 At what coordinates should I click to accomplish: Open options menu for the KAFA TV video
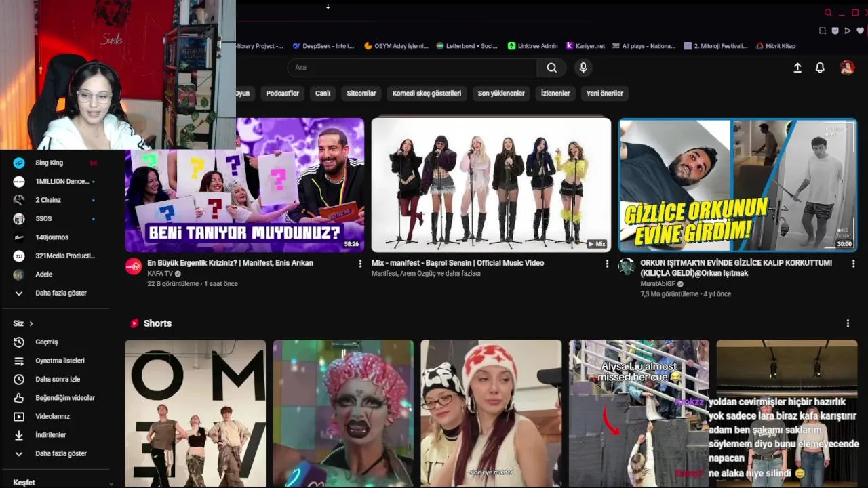[360, 264]
